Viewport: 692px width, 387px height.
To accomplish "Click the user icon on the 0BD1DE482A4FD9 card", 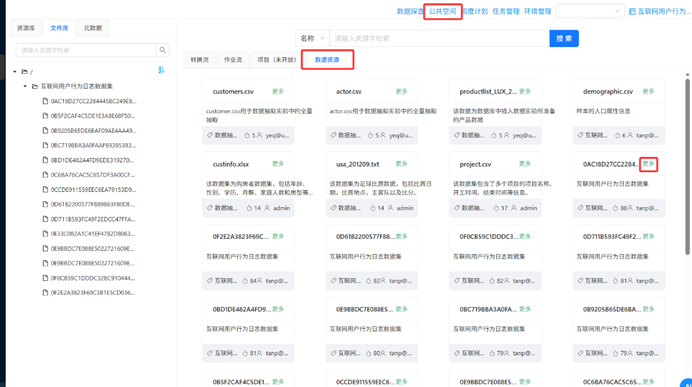I will point(259,353).
